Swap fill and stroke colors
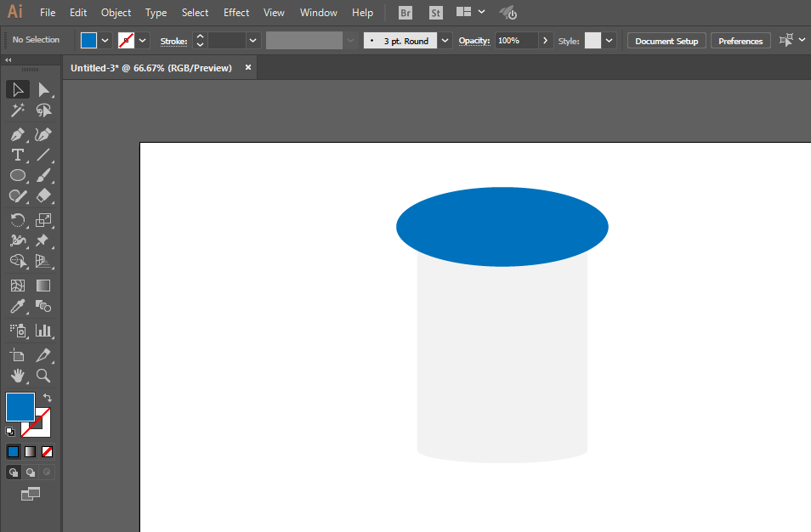Viewport: 811px width, 532px height. click(x=48, y=398)
